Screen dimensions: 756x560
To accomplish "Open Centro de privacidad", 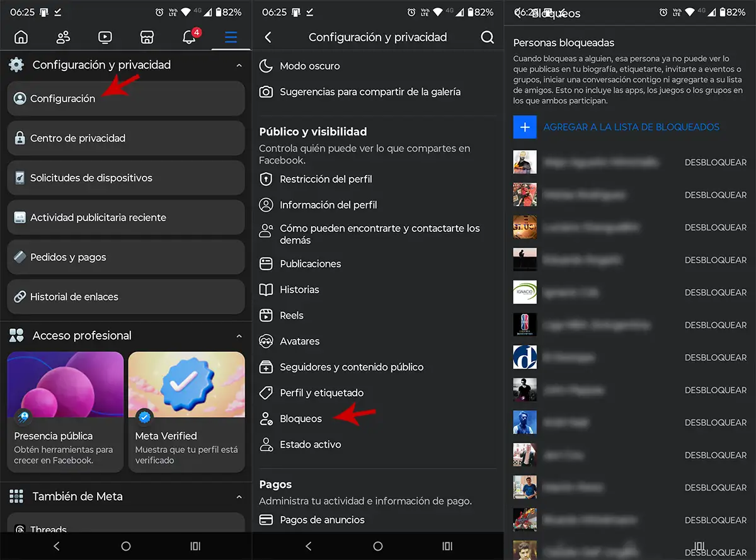I will pyautogui.click(x=125, y=138).
